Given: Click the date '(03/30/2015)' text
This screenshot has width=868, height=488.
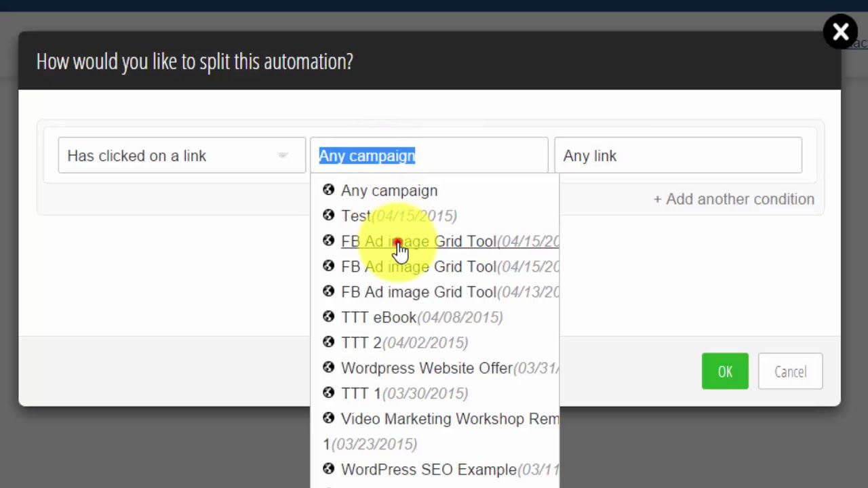Looking at the screenshot, I should 425,393.
